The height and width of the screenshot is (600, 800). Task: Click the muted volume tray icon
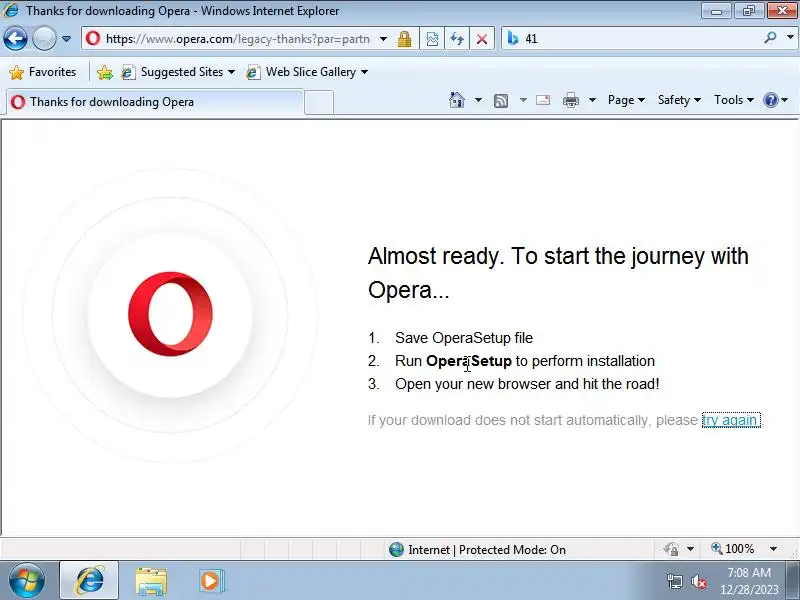(698, 581)
